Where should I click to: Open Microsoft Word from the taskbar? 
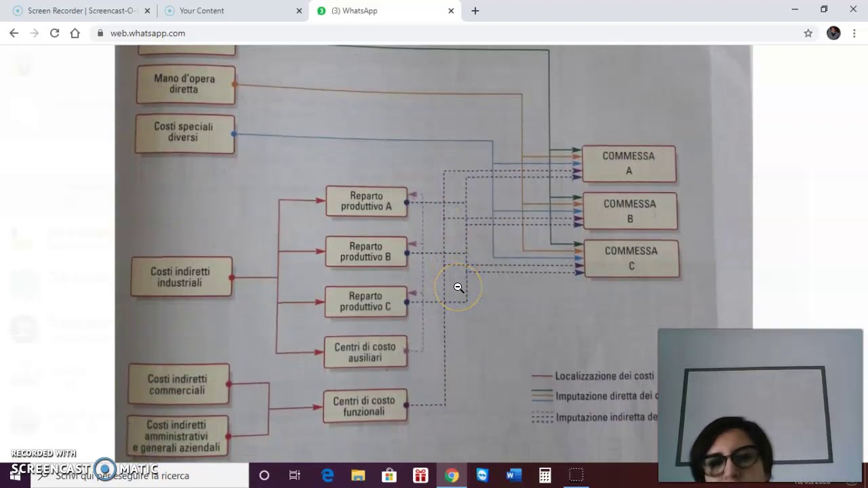(x=513, y=476)
